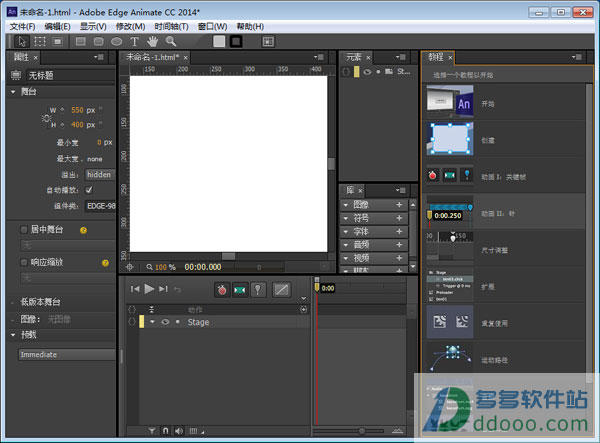Open the 显示(V) menu
Viewport: 600px width, 443px height.
(x=93, y=27)
